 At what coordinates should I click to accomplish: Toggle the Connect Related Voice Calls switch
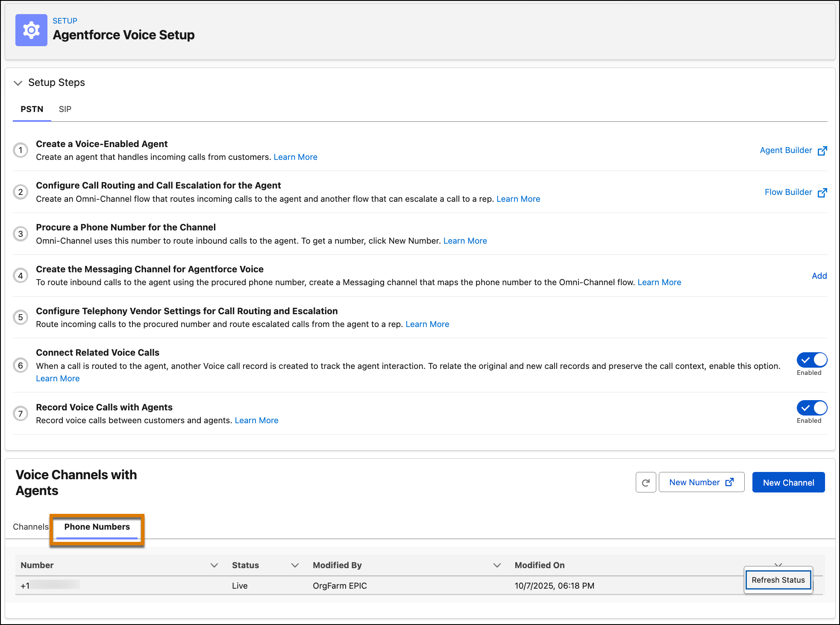[812, 360]
